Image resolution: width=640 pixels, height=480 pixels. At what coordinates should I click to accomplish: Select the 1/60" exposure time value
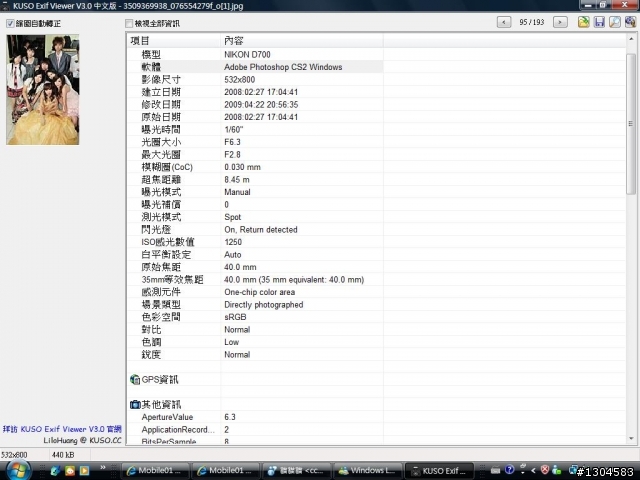[233, 129]
